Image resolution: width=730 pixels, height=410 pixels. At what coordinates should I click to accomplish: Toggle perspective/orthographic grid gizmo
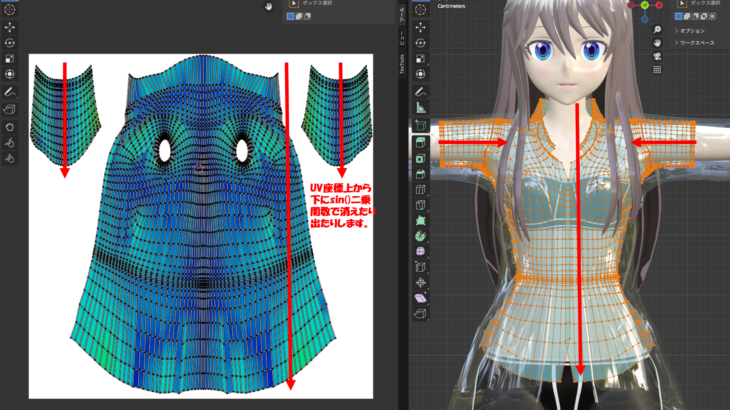point(658,69)
